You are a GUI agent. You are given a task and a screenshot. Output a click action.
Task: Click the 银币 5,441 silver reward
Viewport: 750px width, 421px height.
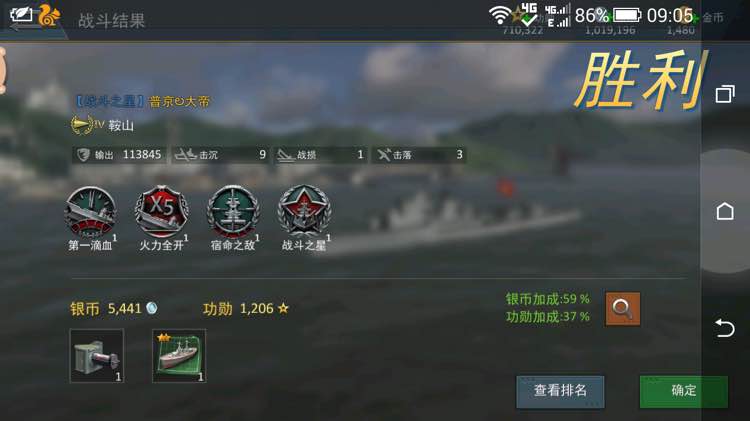pyautogui.click(x=114, y=309)
